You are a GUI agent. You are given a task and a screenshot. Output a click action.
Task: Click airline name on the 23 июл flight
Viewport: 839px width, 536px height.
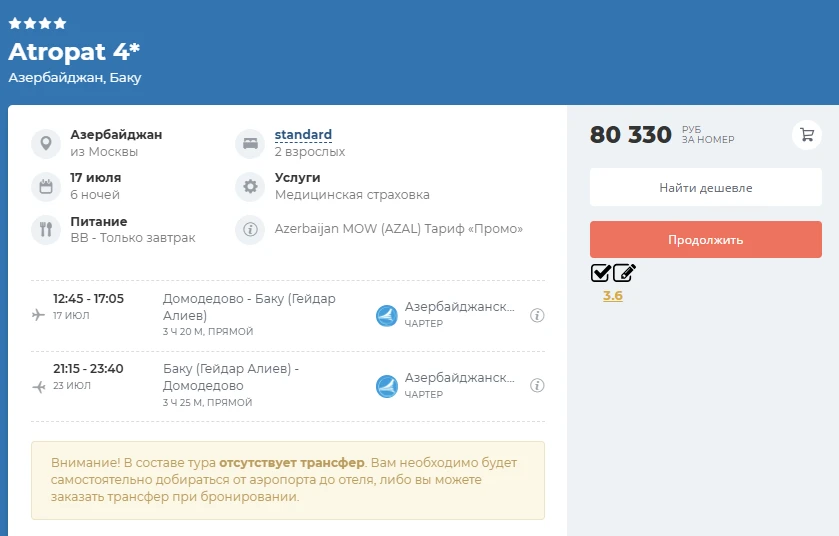[460, 378]
